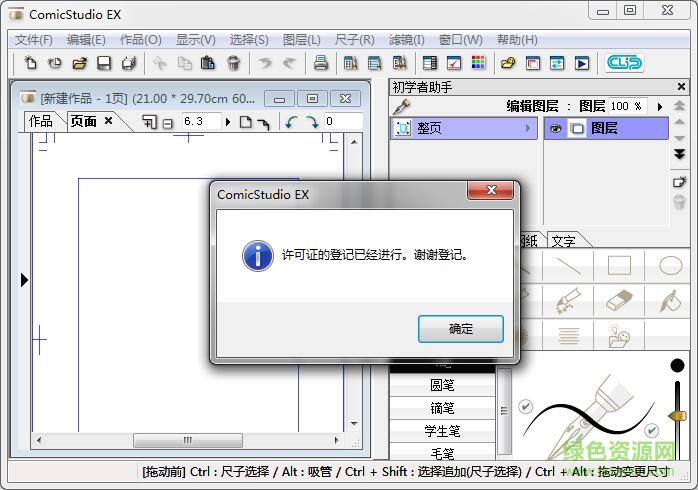Viewport: 698px width, 490px height.
Task: Select the ellipse shape tool
Action: 670,266
